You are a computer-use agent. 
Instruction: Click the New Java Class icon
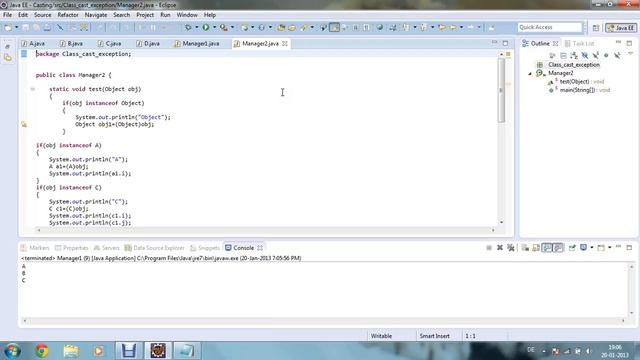point(261,27)
